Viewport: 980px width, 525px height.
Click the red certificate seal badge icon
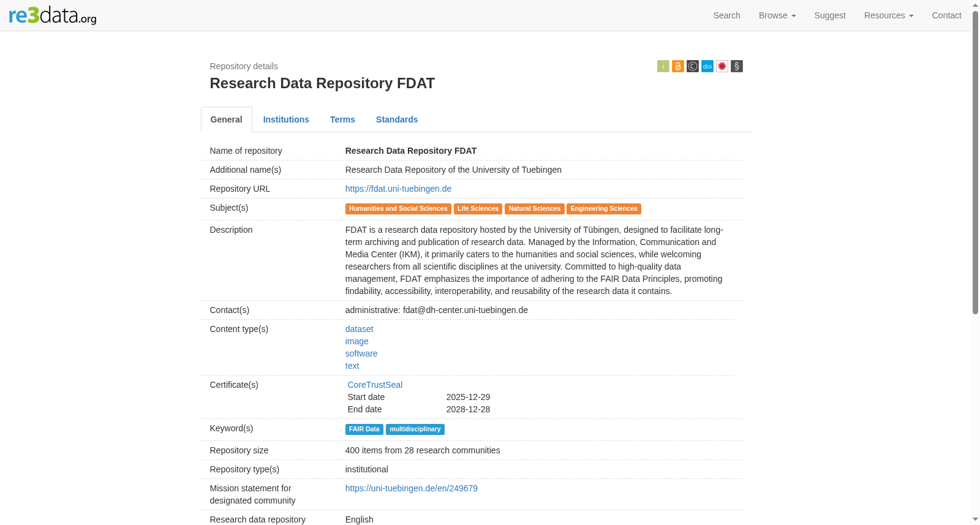point(722,66)
